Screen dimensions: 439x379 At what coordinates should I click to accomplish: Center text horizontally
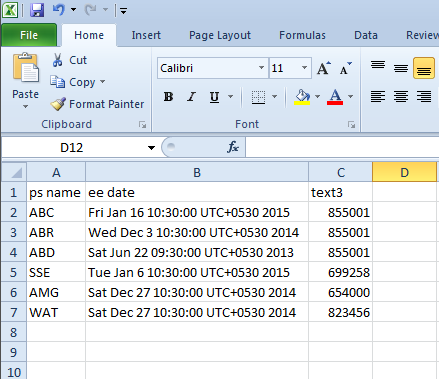tap(401, 97)
